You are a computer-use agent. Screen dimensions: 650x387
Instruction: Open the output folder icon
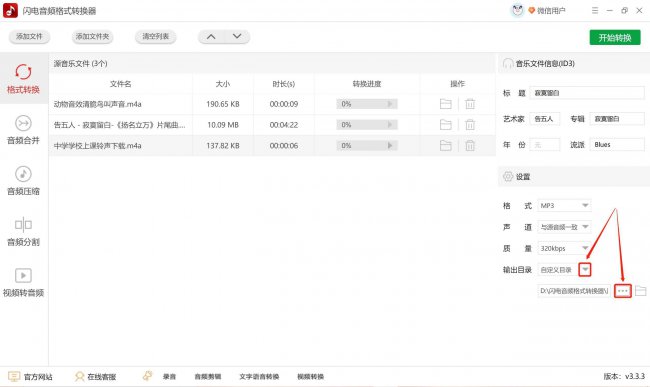(640, 291)
